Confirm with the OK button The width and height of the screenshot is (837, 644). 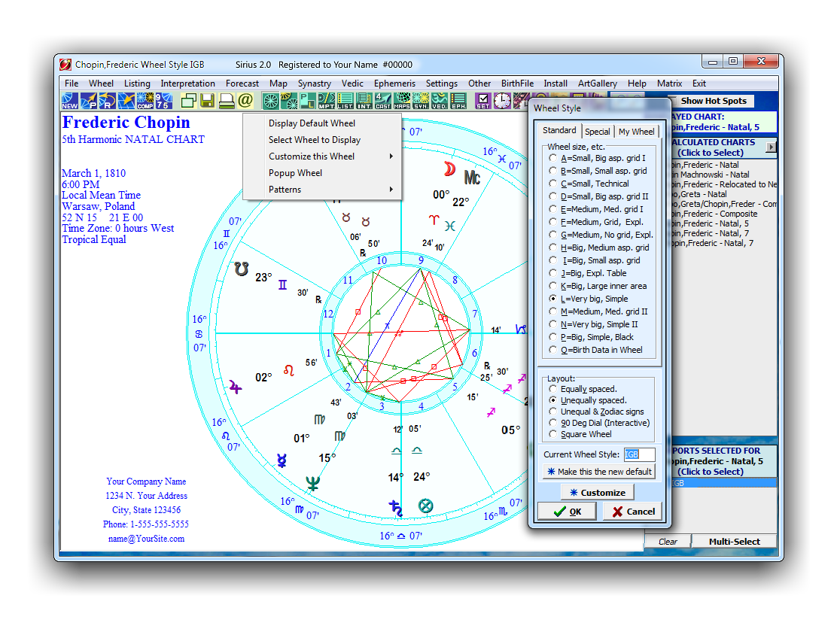click(x=568, y=512)
